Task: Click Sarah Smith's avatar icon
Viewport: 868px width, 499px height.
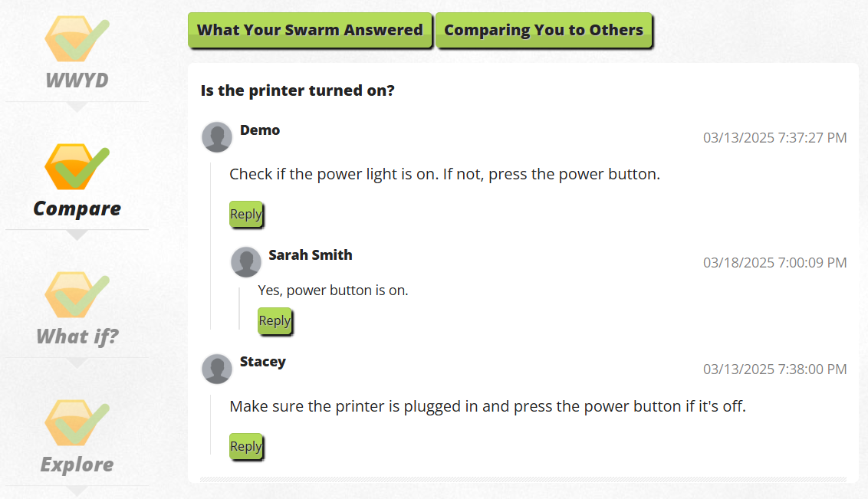Action: click(x=246, y=262)
